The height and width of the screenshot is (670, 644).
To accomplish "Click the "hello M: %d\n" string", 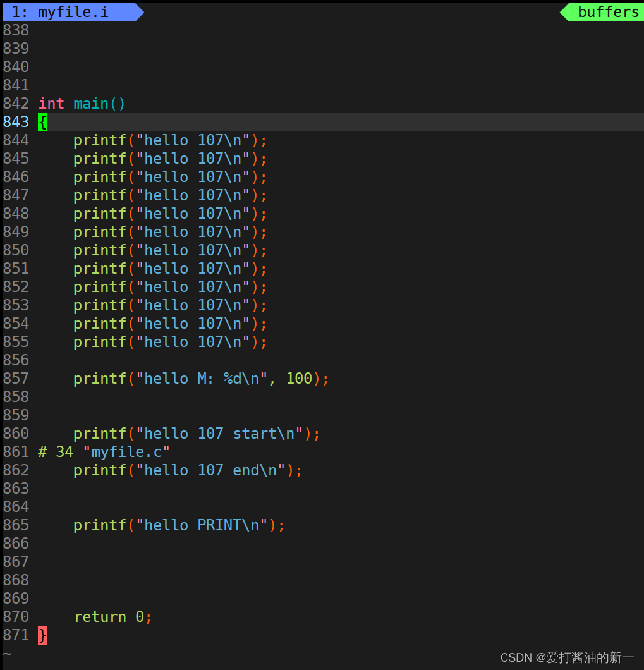I will click(202, 379).
